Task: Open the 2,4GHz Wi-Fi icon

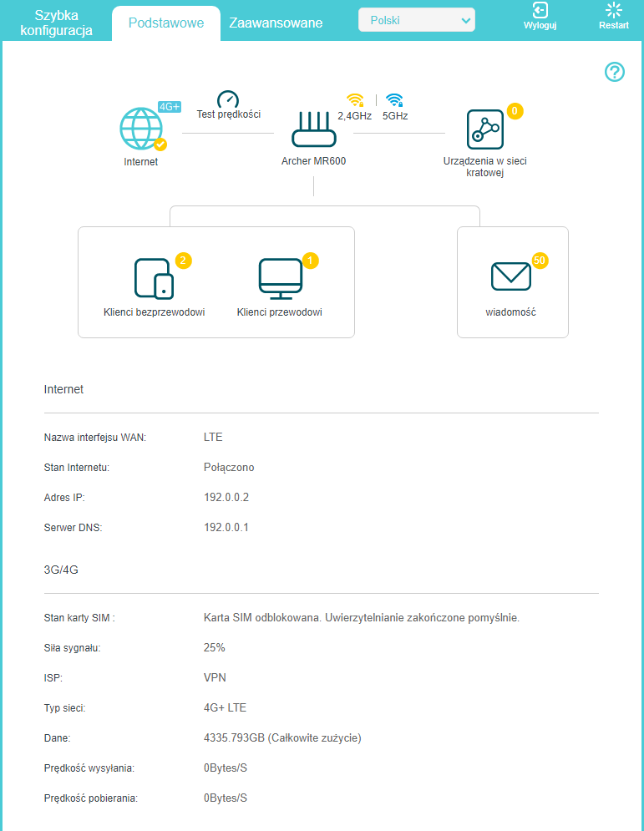Action: tap(355, 101)
